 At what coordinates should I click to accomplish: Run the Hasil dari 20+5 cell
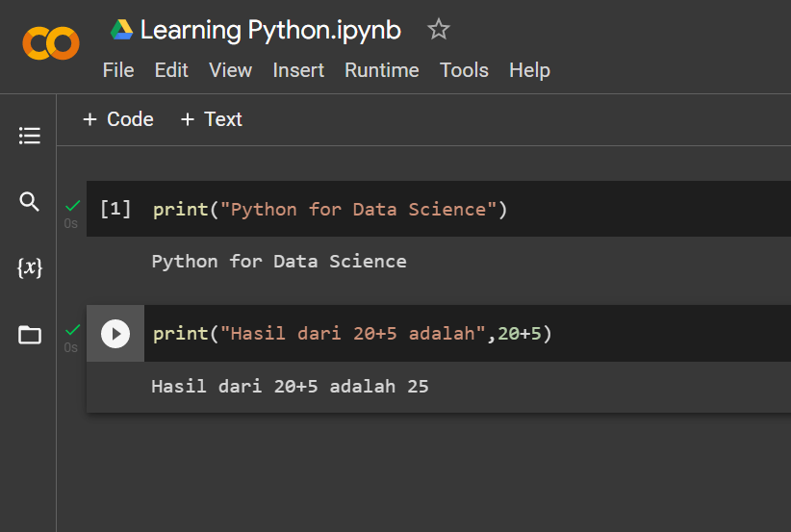click(115, 334)
